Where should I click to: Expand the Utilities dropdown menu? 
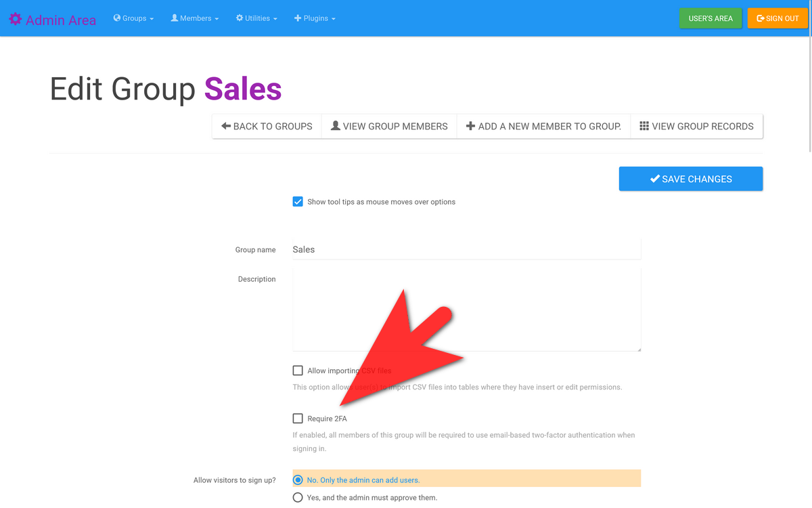coord(257,18)
